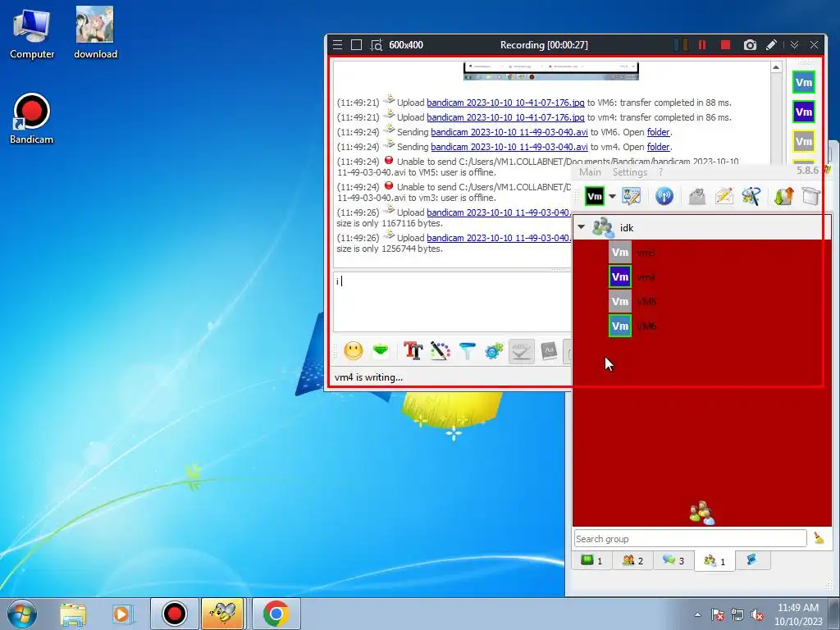This screenshot has height=630, width=840.
Task: Open the ? help menu
Action: (660, 172)
